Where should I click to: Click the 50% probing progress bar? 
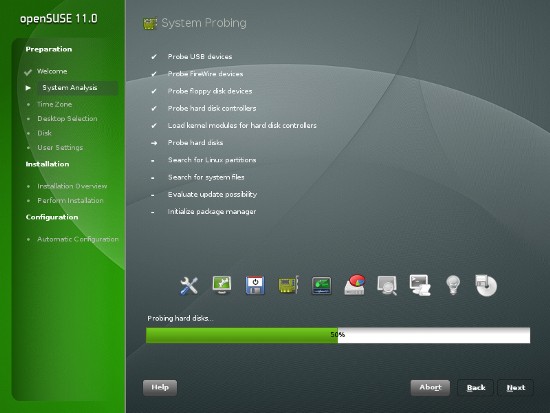[x=338, y=335]
